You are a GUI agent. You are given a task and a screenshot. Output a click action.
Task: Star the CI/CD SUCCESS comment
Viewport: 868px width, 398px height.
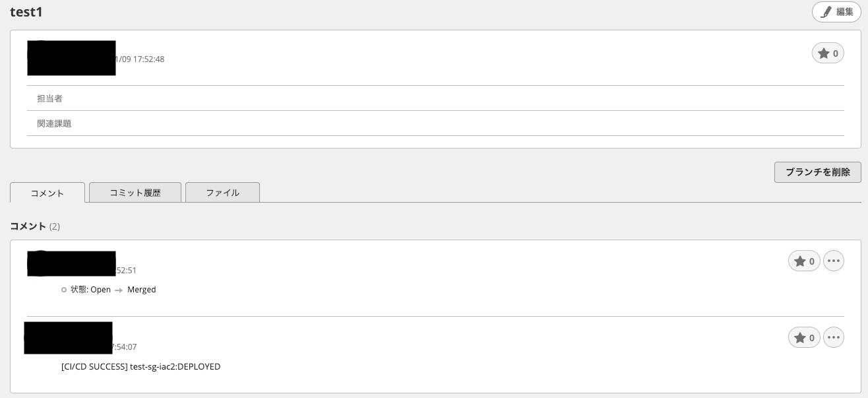pyautogui.click(x=803, y=338)
